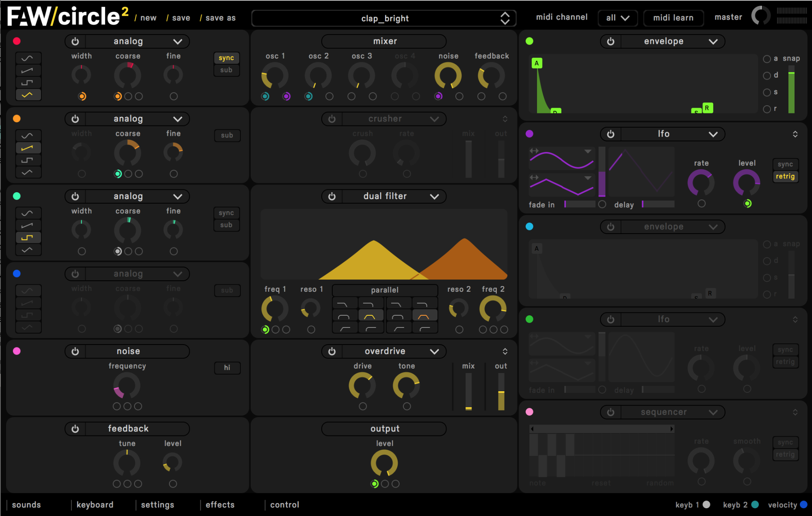Image resolution: width=812 pixels, height=516 pixels.
Task: Open the green envelope type dropdown
Action: (673, 41)
